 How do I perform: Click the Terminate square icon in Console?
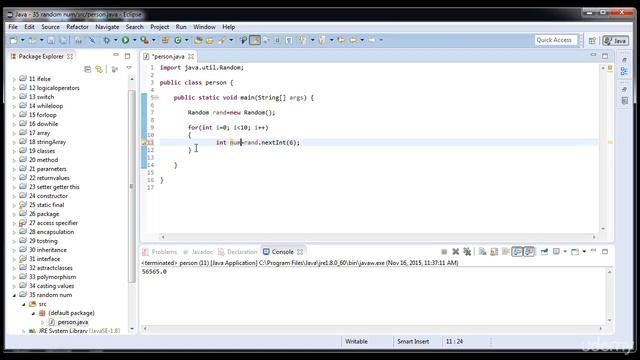[x=444, y=252]
